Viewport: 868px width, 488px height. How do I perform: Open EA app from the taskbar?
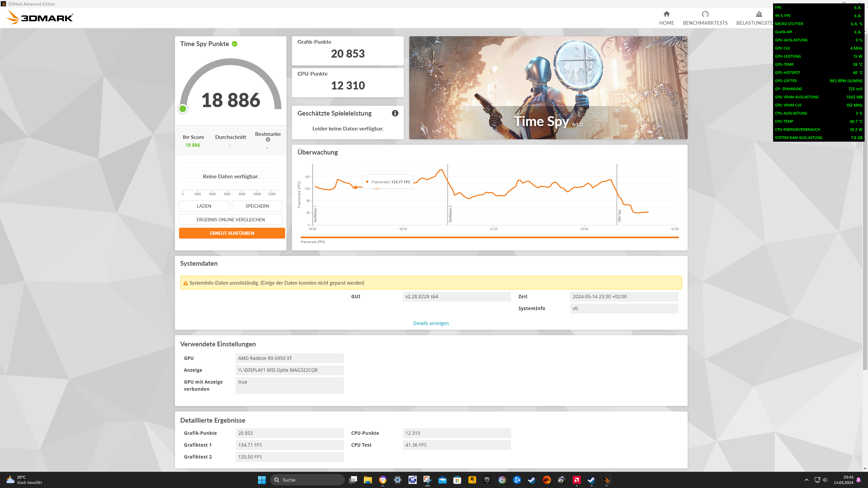tap(547, 480)
